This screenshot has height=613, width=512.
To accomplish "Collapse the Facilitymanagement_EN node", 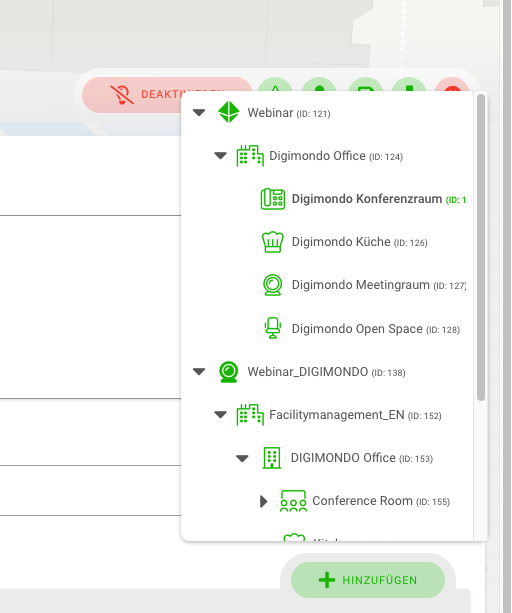I will [220, 414].
